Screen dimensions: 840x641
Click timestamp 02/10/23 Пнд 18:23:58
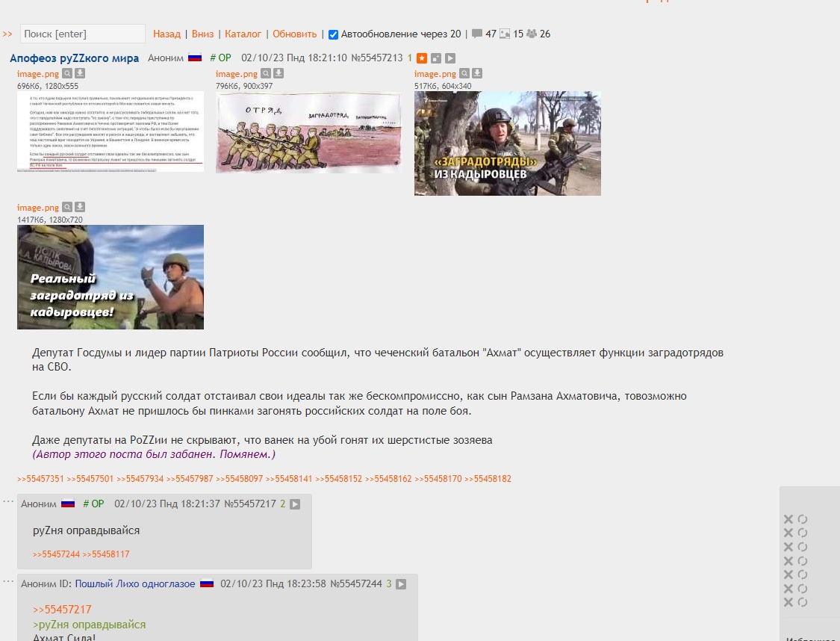click(273, 583)
